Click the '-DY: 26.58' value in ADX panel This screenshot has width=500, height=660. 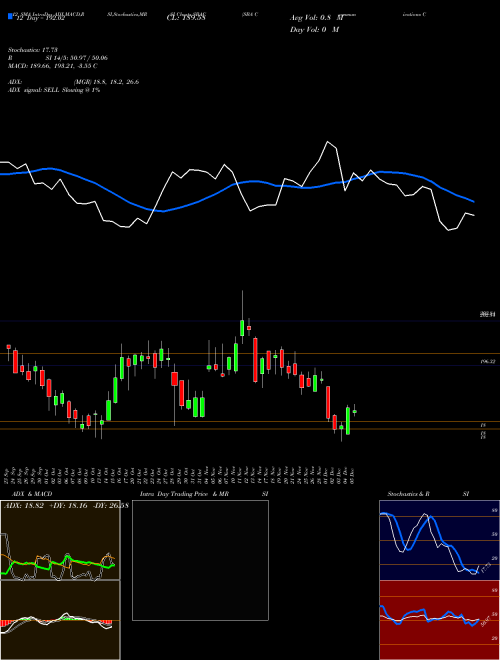coord(111,505)
